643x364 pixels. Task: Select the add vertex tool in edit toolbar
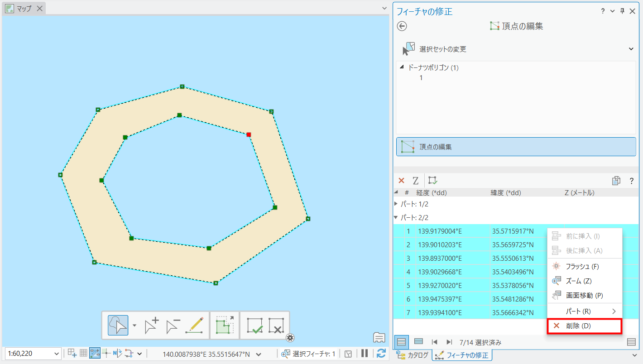[x=151, y=326]
